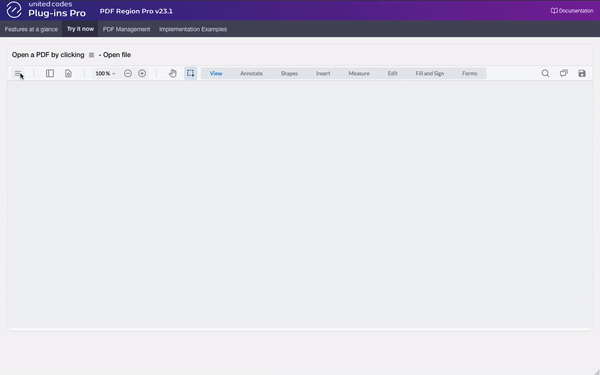Open the Documentation link
Screen dimensions: 600x375
pos(572,11)
